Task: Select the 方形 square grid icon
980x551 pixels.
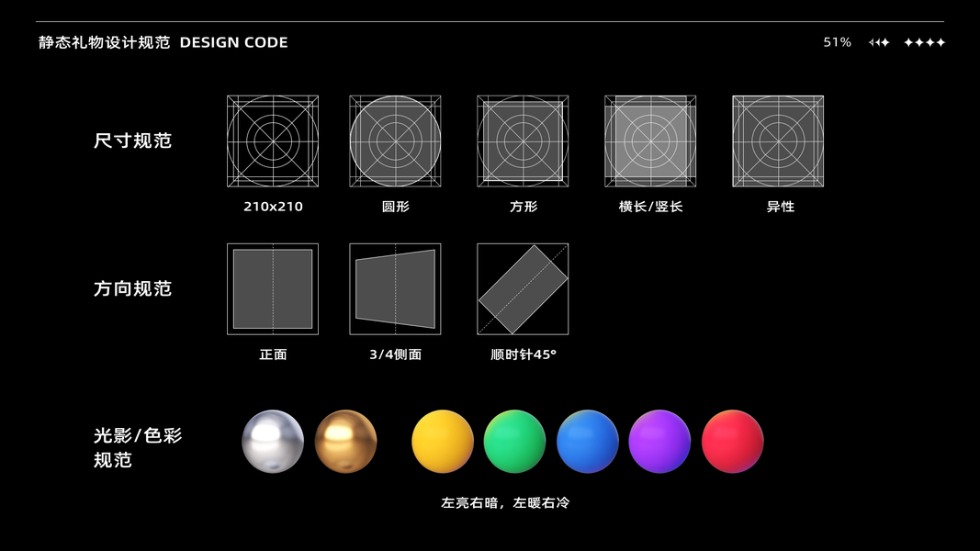Action: (523, 141)
